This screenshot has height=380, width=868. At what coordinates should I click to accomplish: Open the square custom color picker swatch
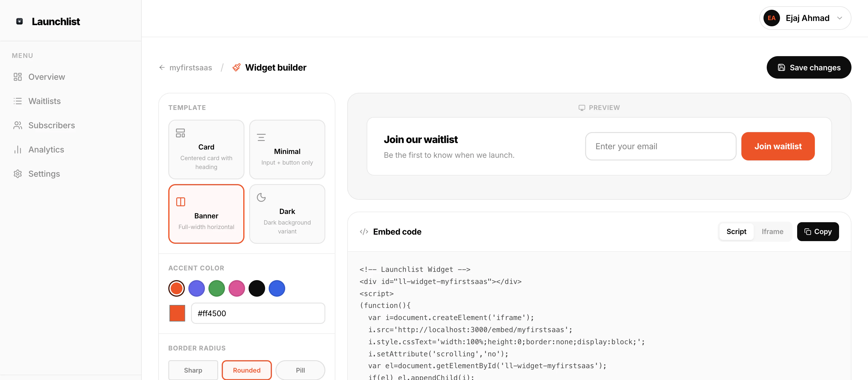pos(177,313)
